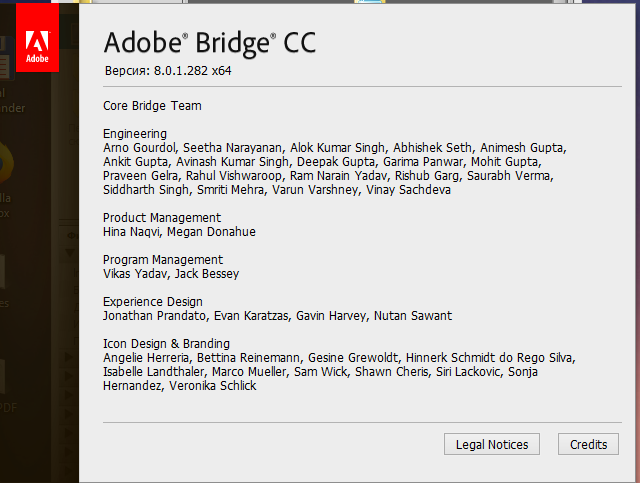
Task: Expand the topmost collapsed triangle in dimmed panel
Action: [69, 357]
